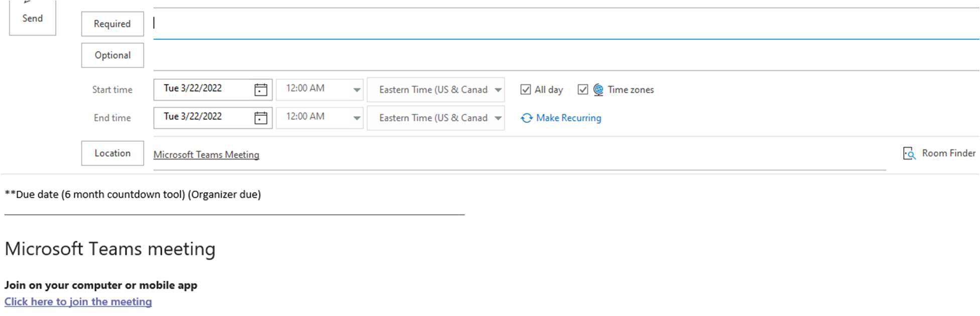Uncheck the Time zones checkbox
The height and width of the screenshot is (316, 980).
(582, 90)
